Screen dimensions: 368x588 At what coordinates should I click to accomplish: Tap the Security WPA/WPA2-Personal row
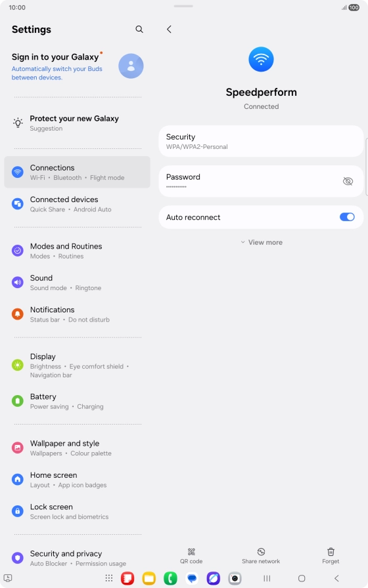(x=261, y=141)
